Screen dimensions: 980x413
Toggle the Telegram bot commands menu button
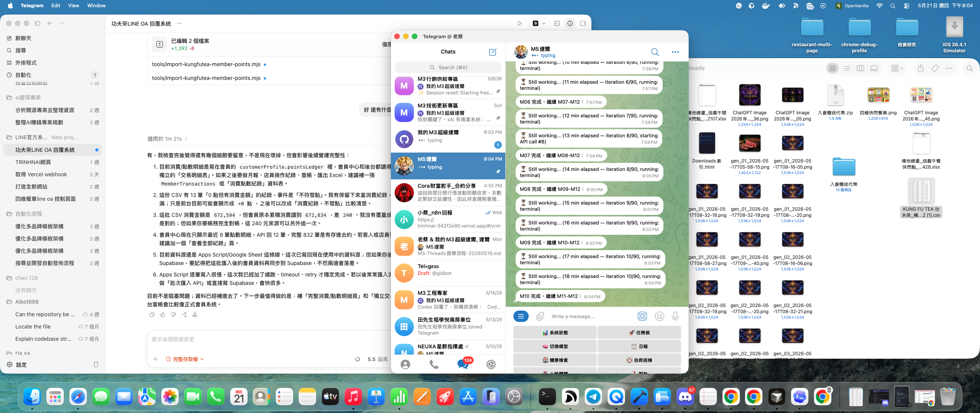tap(521, 316)
